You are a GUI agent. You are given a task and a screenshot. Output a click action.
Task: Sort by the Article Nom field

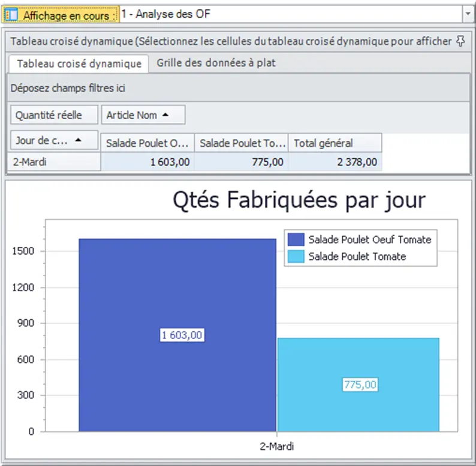coord(143,115)
